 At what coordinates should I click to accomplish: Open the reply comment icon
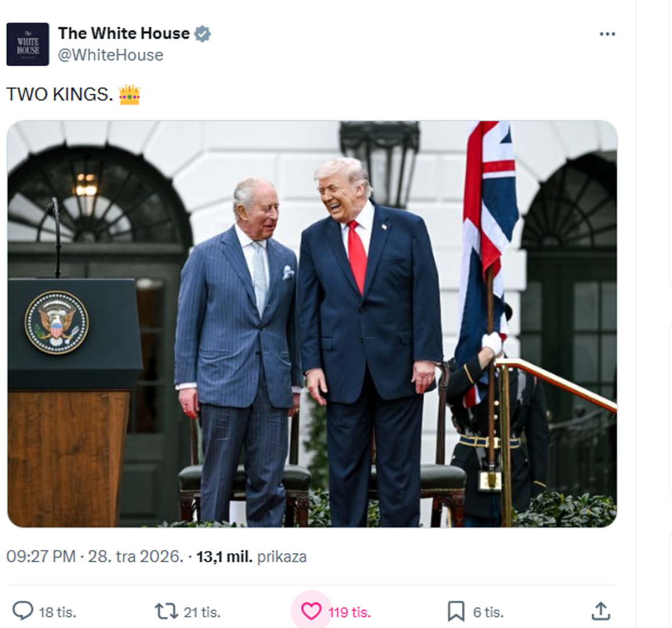click(23, 611)
